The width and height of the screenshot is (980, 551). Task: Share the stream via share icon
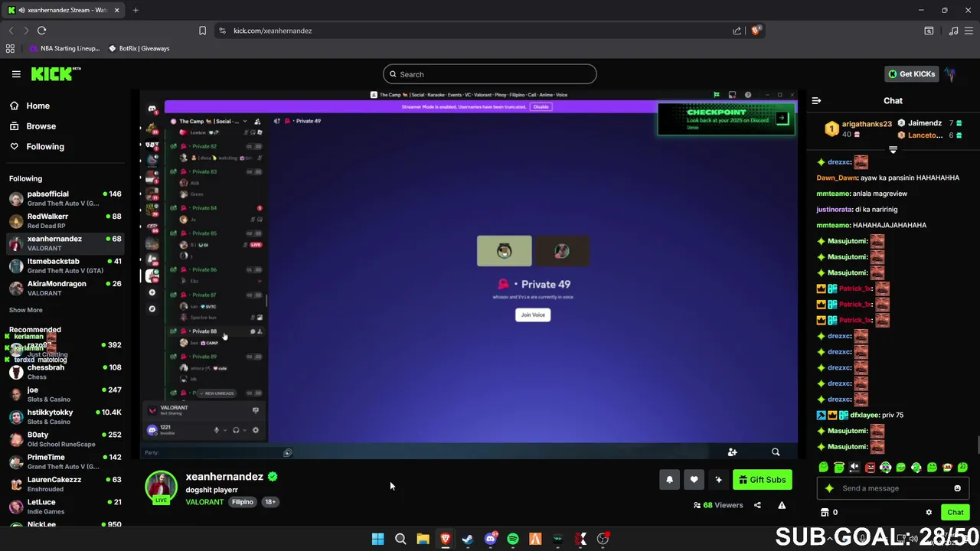[x=757, y=505]
